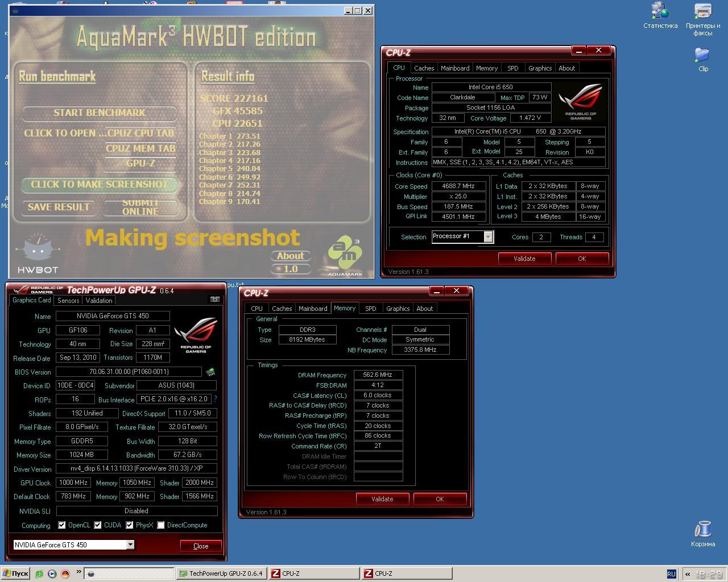Click OK in CPU-Z memory window
This screenshot has height=582, width=728.
440,499
